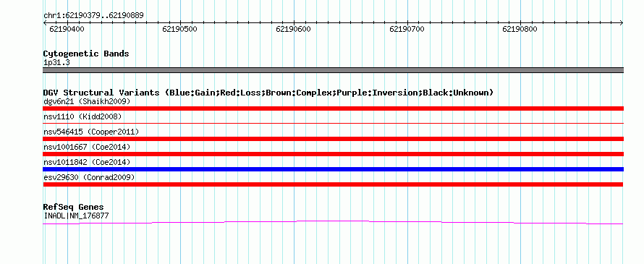
Task: Click the DGV Structural Variants track heading
Action: coord(268,93)
